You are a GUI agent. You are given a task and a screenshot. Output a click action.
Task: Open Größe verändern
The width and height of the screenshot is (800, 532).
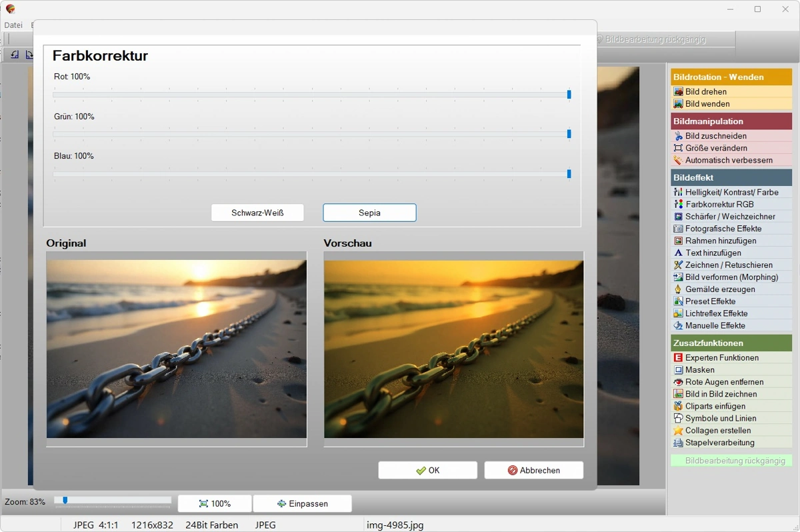pyautogui.click(x=709, y=147)
